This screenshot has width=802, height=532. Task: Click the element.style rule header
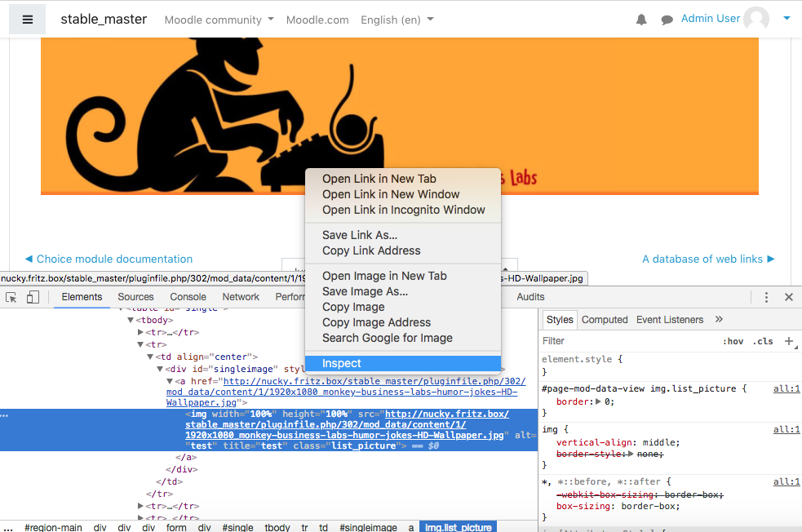coord(582,359)
